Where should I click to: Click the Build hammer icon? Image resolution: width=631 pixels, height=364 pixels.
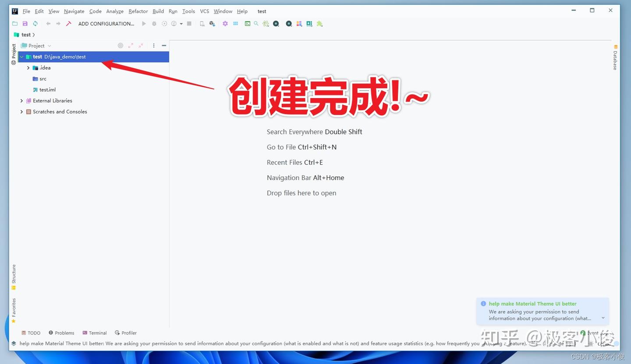pos(68,24)
